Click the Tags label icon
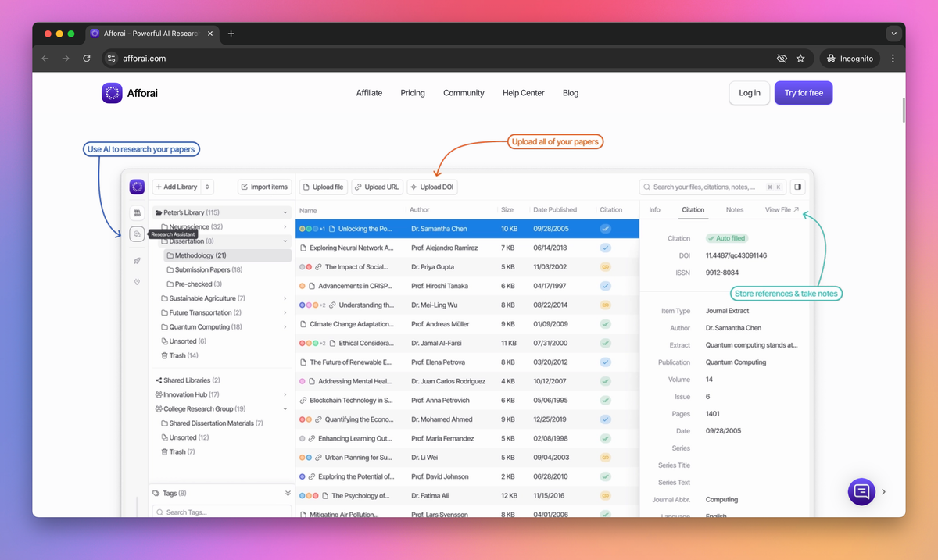Screen dimensions: 938x560 coord(156,494)
